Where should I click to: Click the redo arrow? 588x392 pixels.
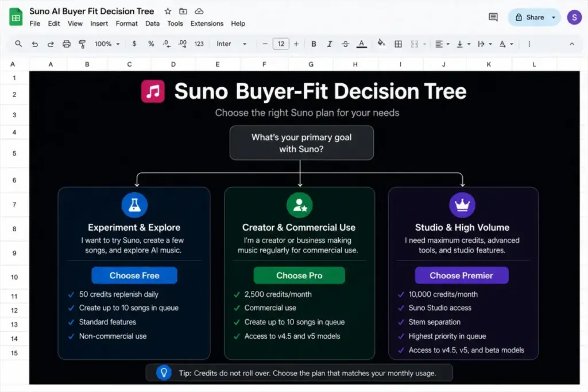click(51, 44)
